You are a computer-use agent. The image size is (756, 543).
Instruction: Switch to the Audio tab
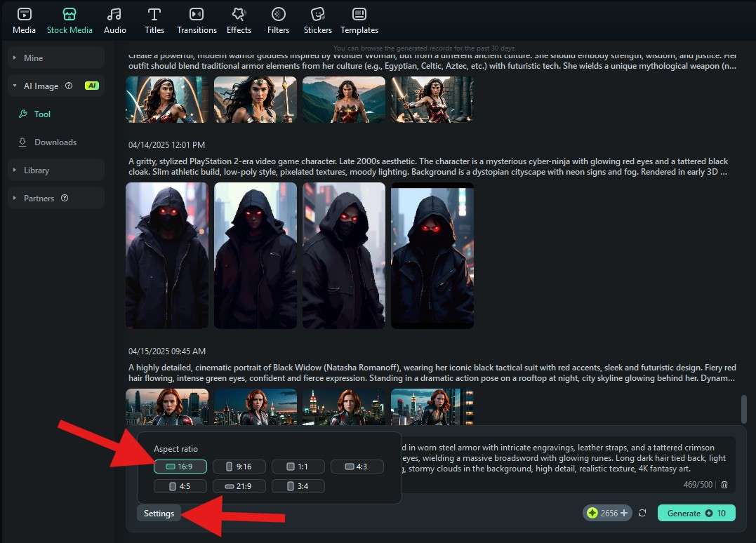[114, 21]
